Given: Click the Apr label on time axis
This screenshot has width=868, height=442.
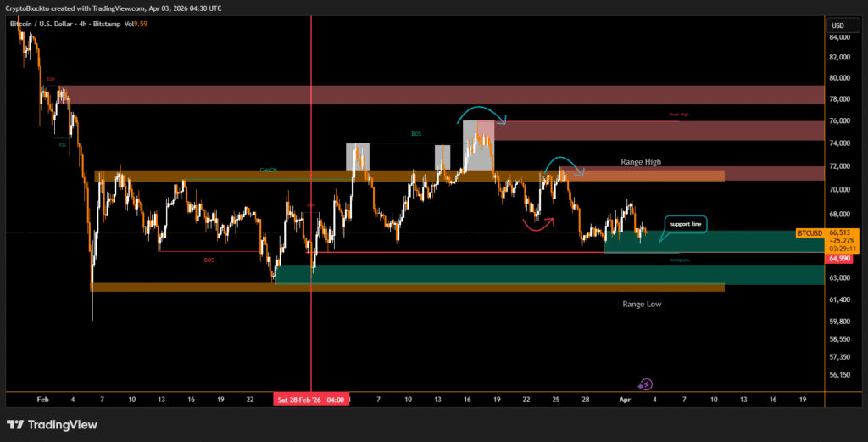Looking at the screenshot, I should pyautogui.click(x=625, y=399).
